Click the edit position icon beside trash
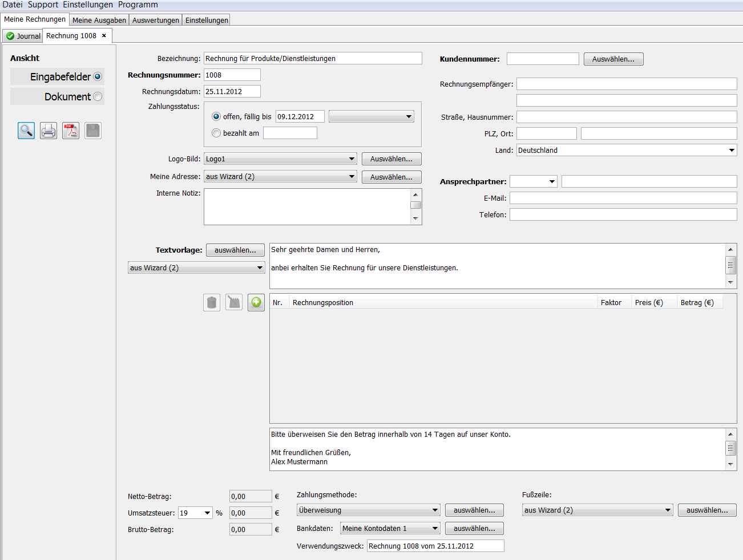743x560 pixels. coord(234,302)
